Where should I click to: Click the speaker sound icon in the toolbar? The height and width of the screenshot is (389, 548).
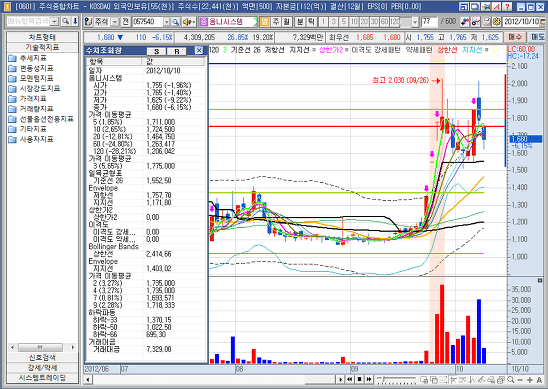pos(189,22)
